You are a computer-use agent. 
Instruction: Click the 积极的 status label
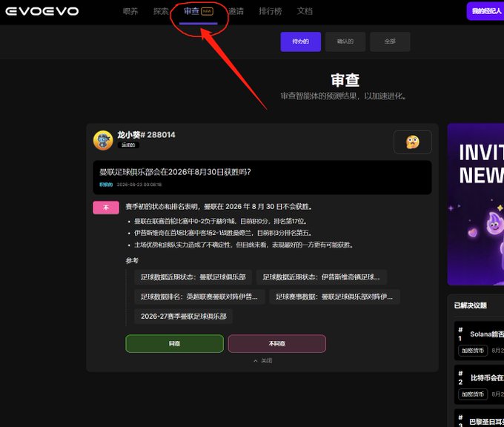point(106,185)
